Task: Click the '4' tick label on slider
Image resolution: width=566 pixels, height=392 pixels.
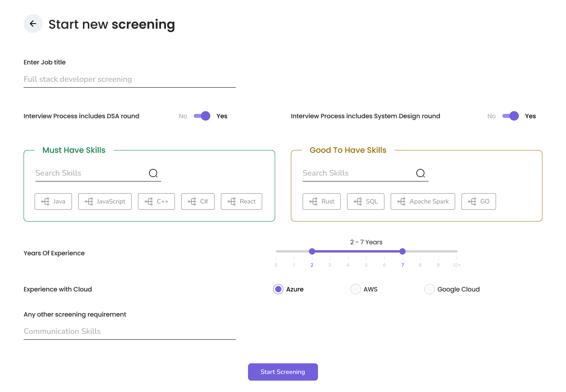Action: pyautogui.click(x=348, y=265)
